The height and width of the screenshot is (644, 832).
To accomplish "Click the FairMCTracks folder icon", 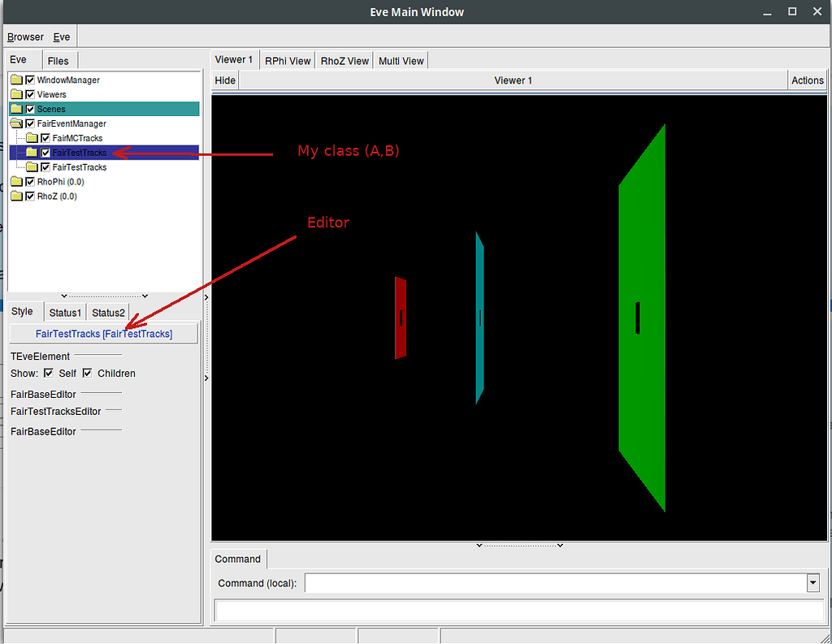I will [32, 138].
